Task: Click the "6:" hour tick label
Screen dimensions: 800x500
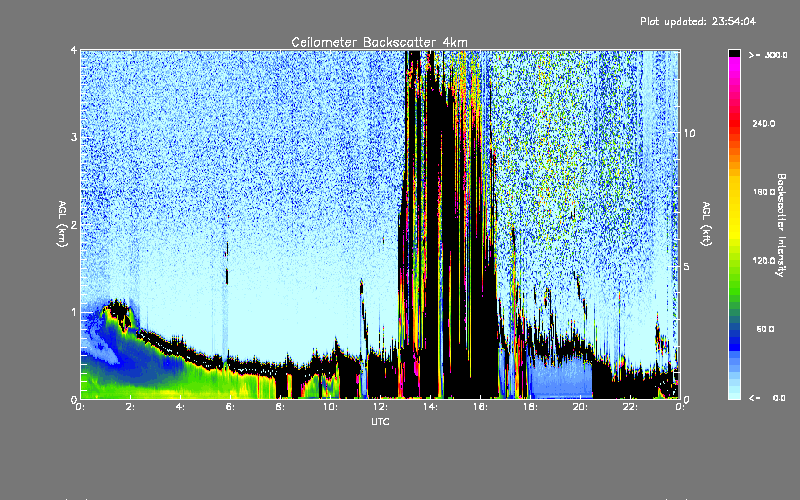Action: point(231,407)
